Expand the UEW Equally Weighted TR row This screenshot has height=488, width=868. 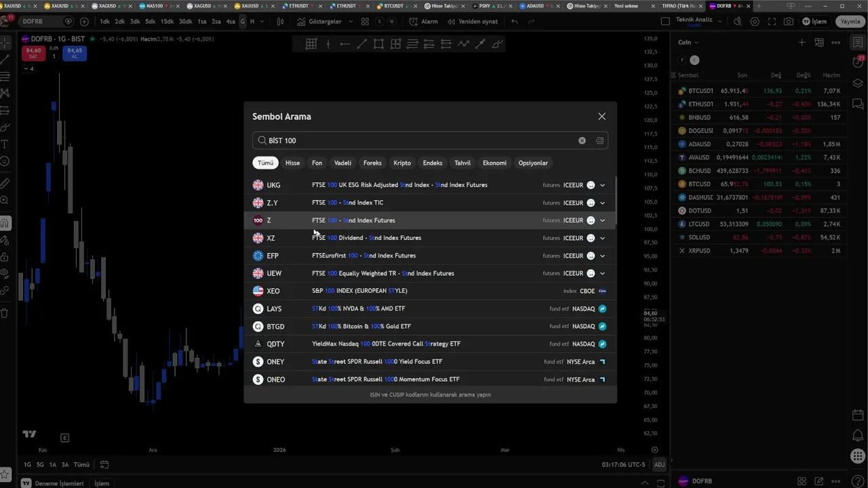click(602, 273)
